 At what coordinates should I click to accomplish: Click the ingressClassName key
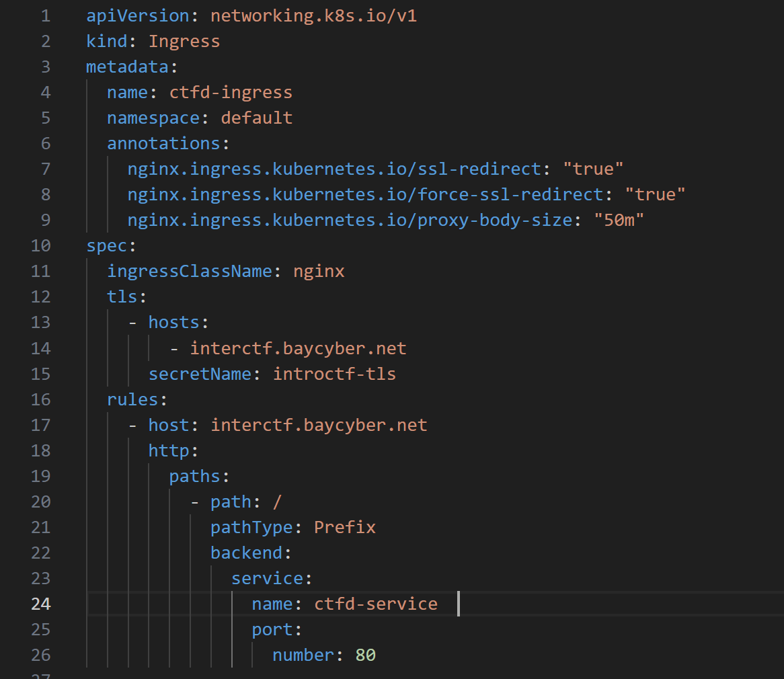click(x=190, y=272)
